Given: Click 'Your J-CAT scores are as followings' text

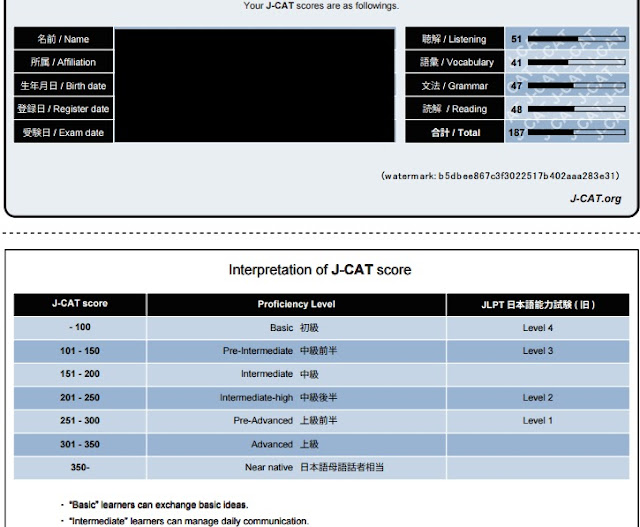Looking at the screenshot, I should 321,6.
